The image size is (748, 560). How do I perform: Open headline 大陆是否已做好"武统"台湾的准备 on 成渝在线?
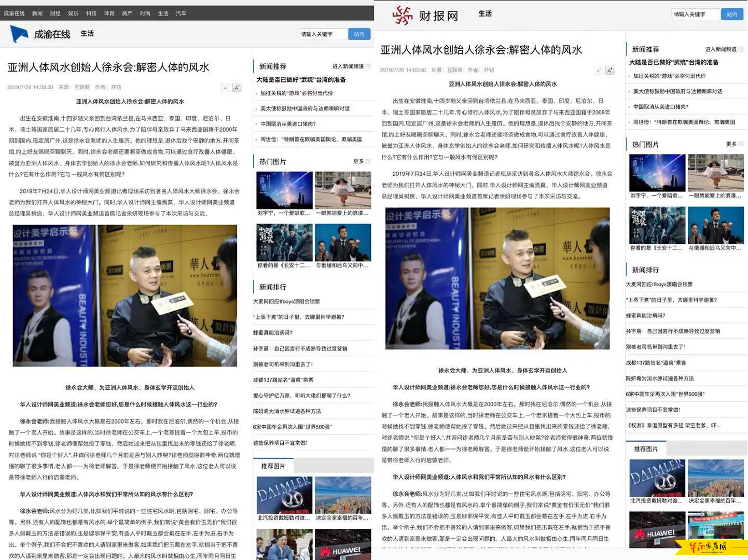pyautogui.click(x=301, y=80)
